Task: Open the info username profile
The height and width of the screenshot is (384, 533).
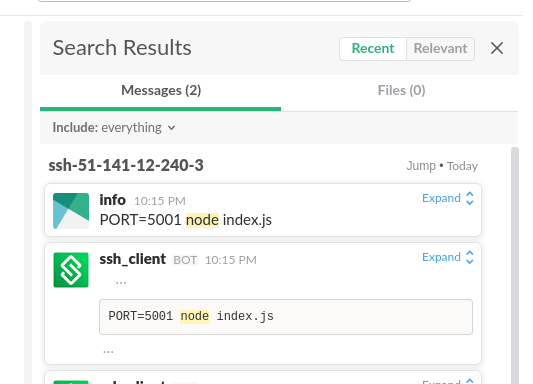Action: (113, 200)
